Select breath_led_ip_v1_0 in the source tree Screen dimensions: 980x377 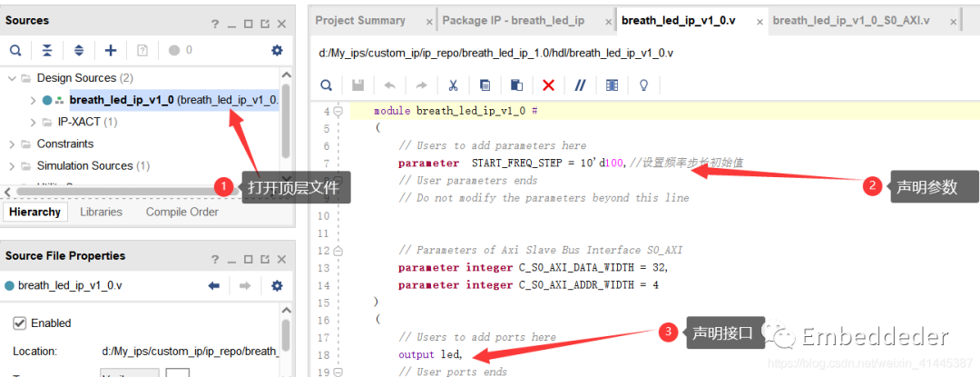[x=121, y=100]
